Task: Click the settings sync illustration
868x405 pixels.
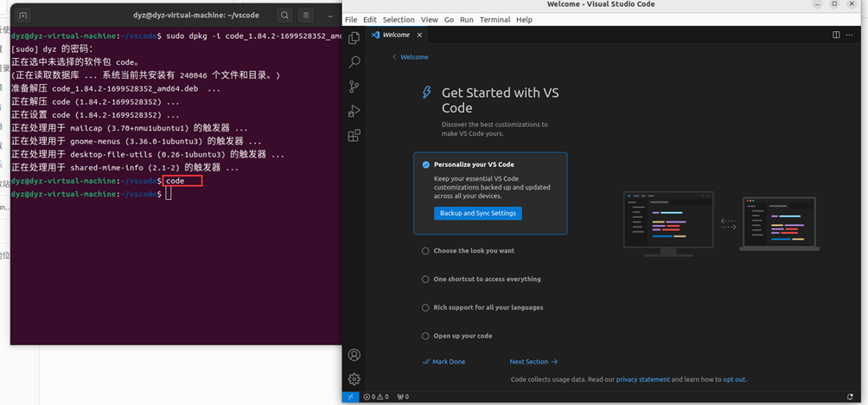Action: click(x=721, y=223)
